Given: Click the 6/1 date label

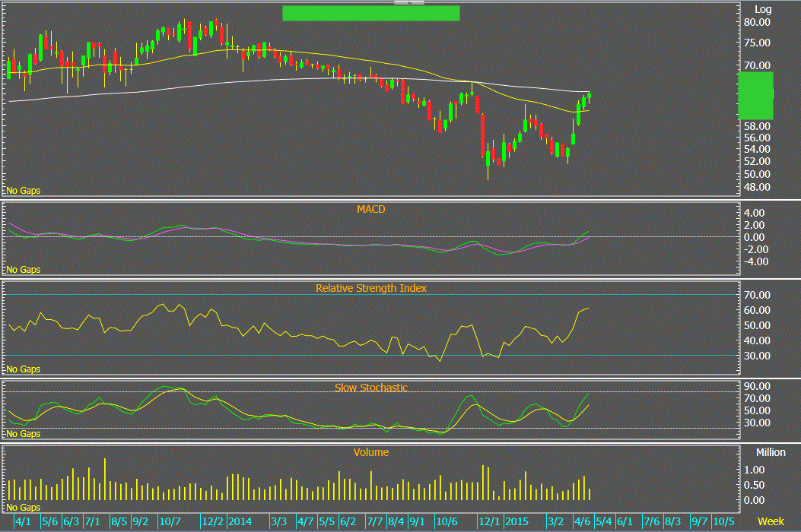Looking at the screenshot, I should click(625, 521).
